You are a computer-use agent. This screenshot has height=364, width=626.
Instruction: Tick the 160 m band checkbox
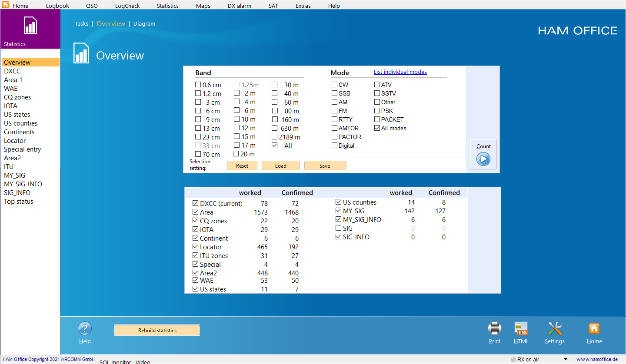[x=275, y=119]
